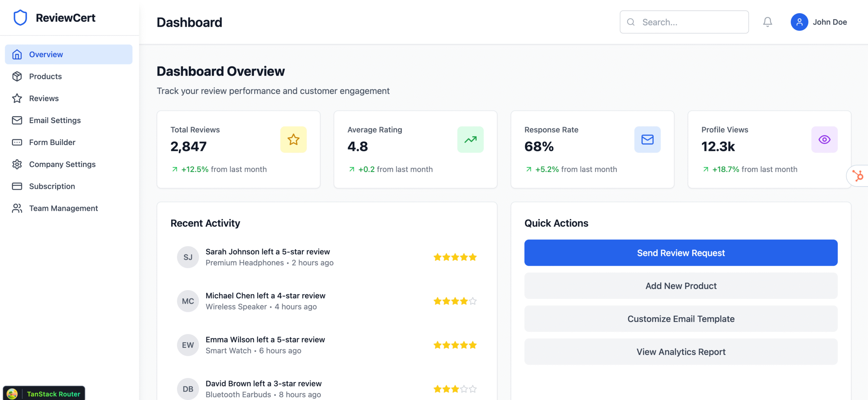Click the Form Builder icon in sidebar

[x=17, y=142]
